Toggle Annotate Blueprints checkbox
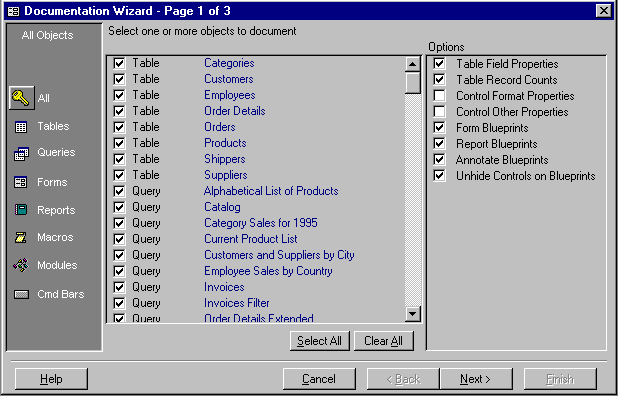The width and height of the screenshot is (618, 396). (x=439, y=160)
